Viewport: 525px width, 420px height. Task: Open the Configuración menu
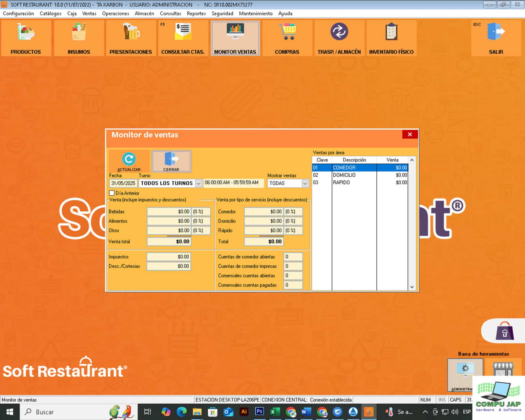pos(18,13)
